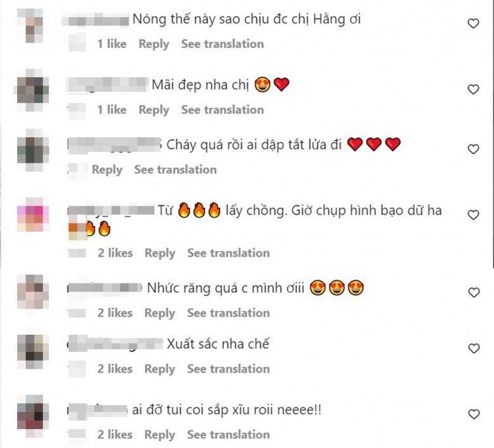
Task: See translation of 'Nhức răng quá' comment
Action: point(229,313)
